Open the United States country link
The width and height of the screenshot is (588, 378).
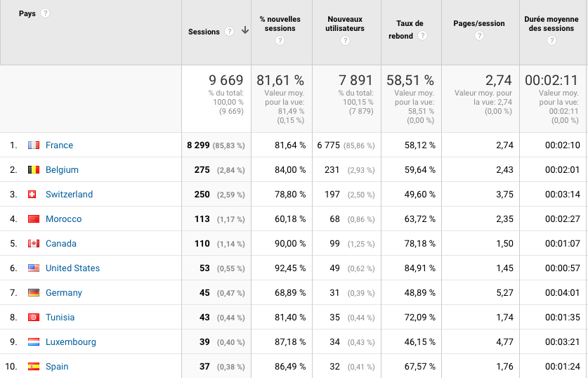pos(73,268)
